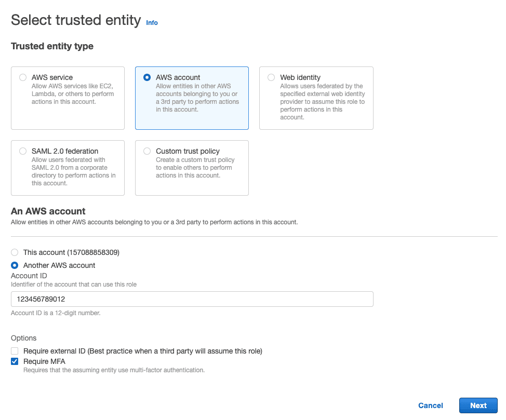This screenshot has width=506, height=420.
Task: Click the SAML 2.0 federation card description
Action: pyautogui.click(x=74, y=171)
